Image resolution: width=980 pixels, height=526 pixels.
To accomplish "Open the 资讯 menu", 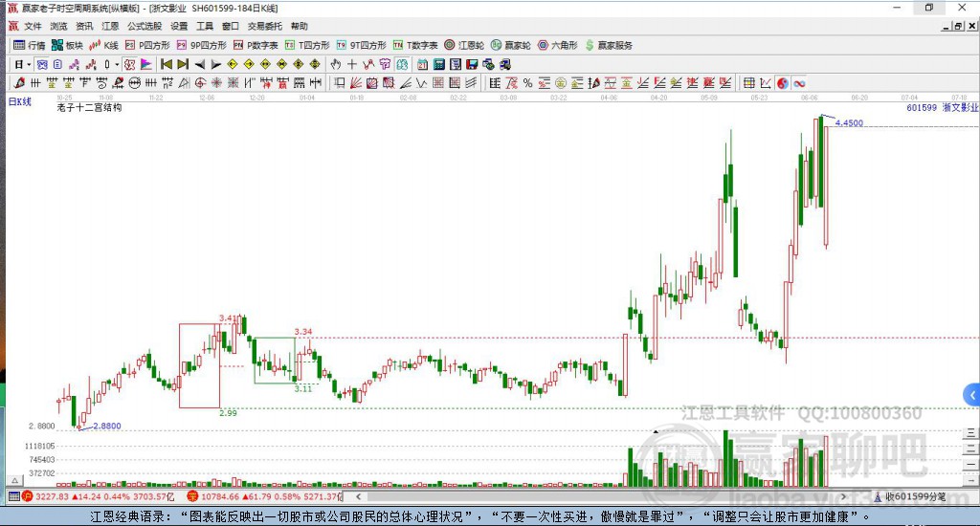I will coord(84,26).
